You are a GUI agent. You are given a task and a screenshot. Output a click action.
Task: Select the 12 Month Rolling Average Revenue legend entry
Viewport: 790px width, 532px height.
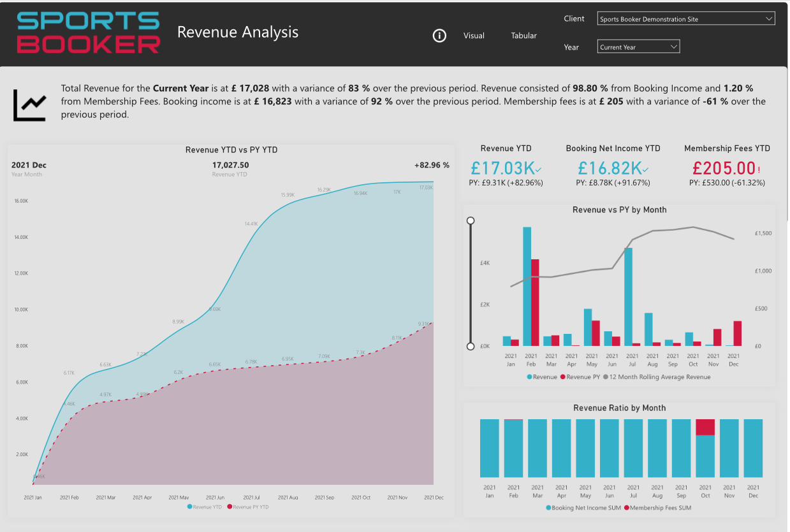point(657,377)
